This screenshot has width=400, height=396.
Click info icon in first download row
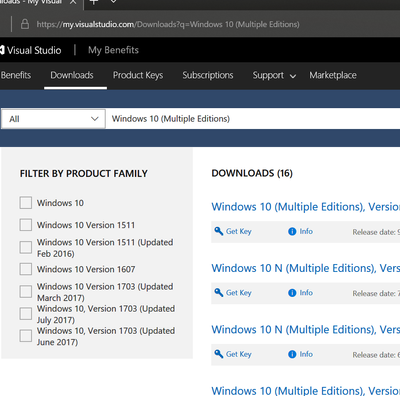click(x=292, y=231)
